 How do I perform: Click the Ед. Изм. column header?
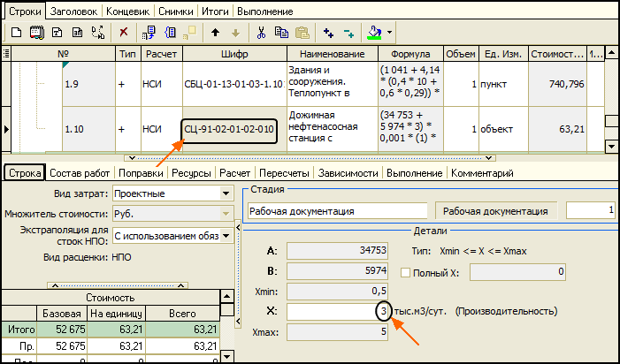(503, 54)
